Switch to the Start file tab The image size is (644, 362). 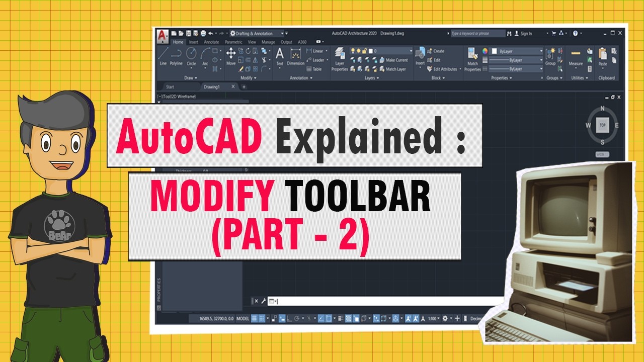tap(170, 86)
